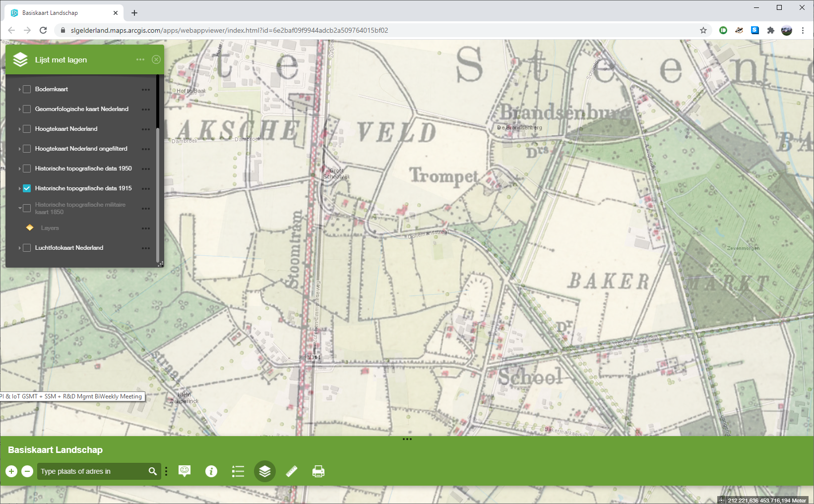814x504 pixels.
Task: Open layer list panel options menu
Action: (x=140, y=59)
